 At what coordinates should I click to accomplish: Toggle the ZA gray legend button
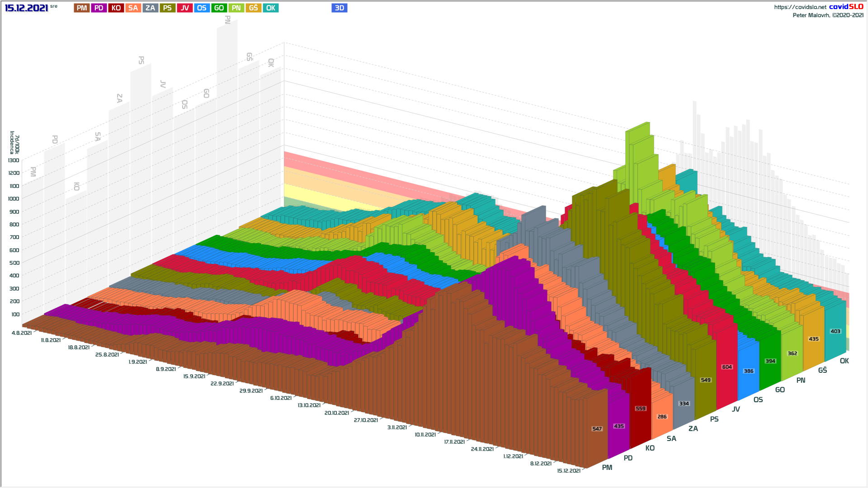click(x=150, y=8)
